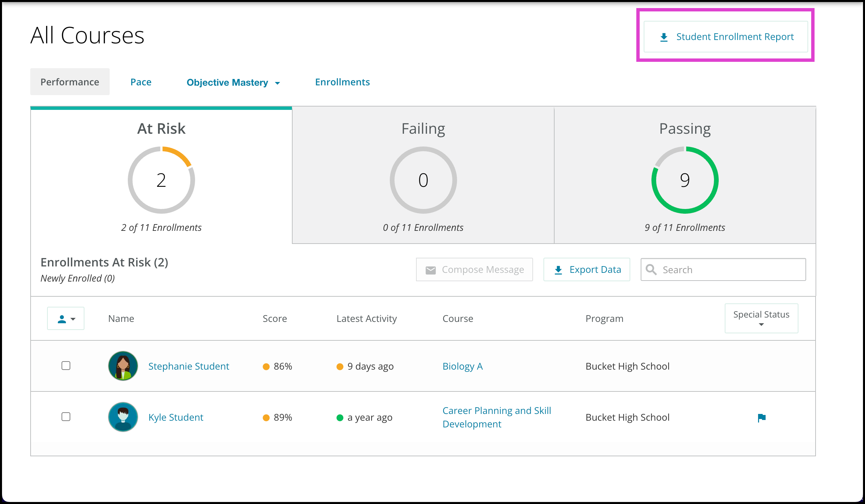The width and height of the screenshot is (865, 504).
Task: Click the At Risk donut chart showing 2
Action: point(161,180)
